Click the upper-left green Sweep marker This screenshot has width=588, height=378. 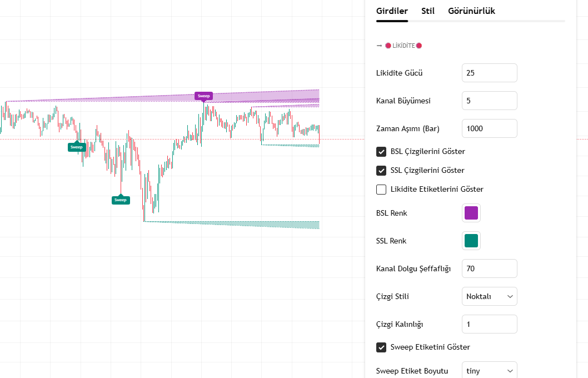[x=77, y=147]
